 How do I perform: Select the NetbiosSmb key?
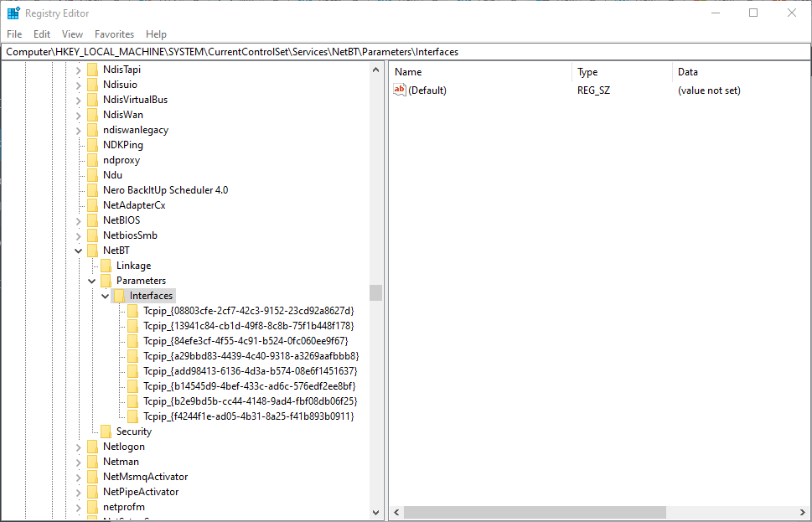pyautogui.click(x=130, y=235)
